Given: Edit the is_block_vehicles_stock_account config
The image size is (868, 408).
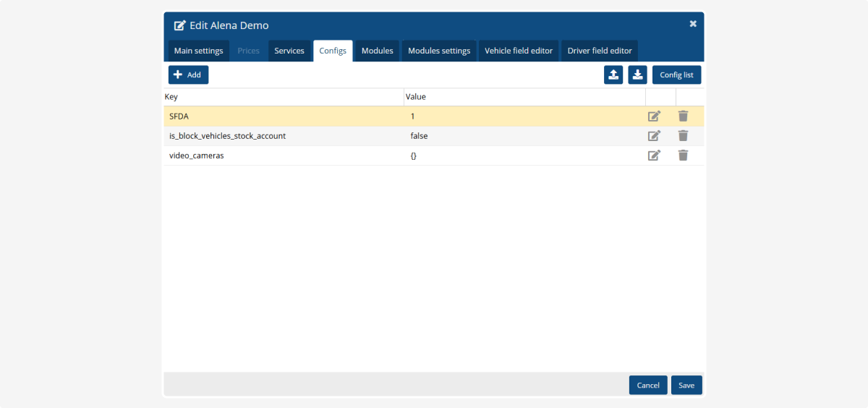Looking at the screenshot, I should tap(654, 135).
